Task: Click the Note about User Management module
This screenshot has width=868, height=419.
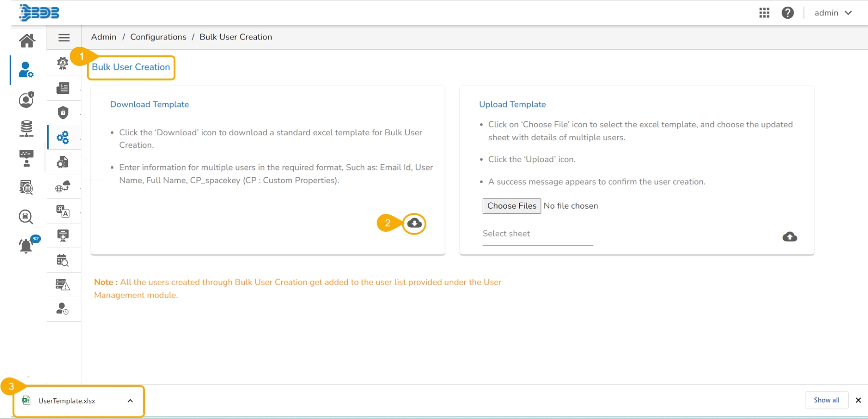Action: click(x=298, y=288)
